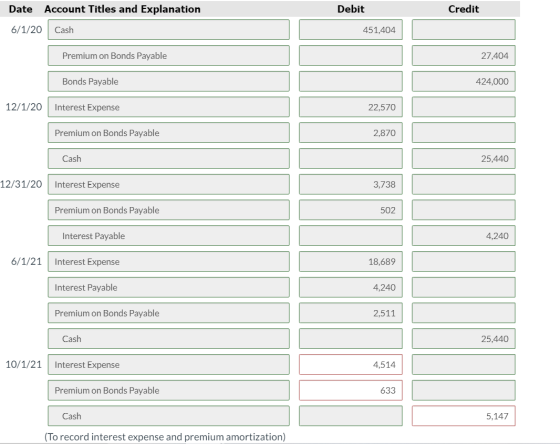Click the debit field showing 4,240
Screen dimensions: 560x444
click(x=351, y=287)
